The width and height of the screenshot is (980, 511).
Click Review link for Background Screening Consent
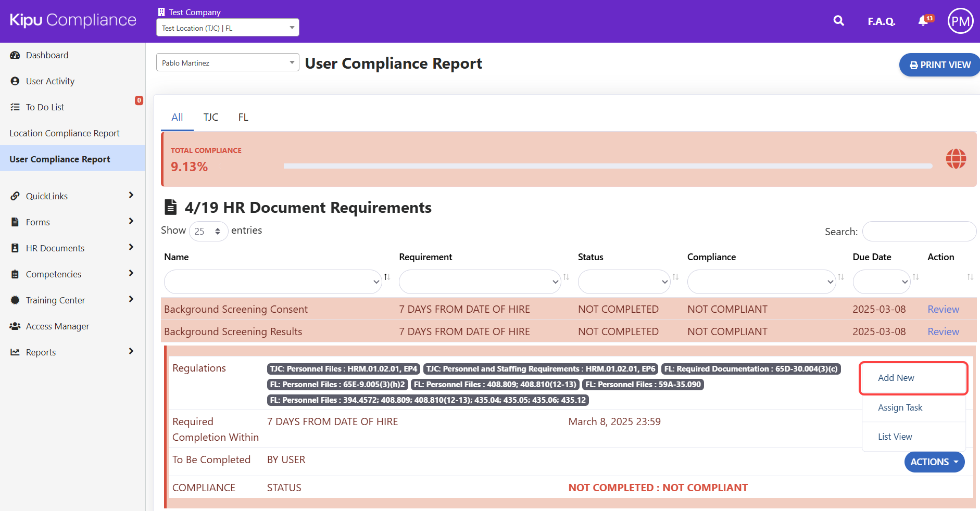[943, 309]
